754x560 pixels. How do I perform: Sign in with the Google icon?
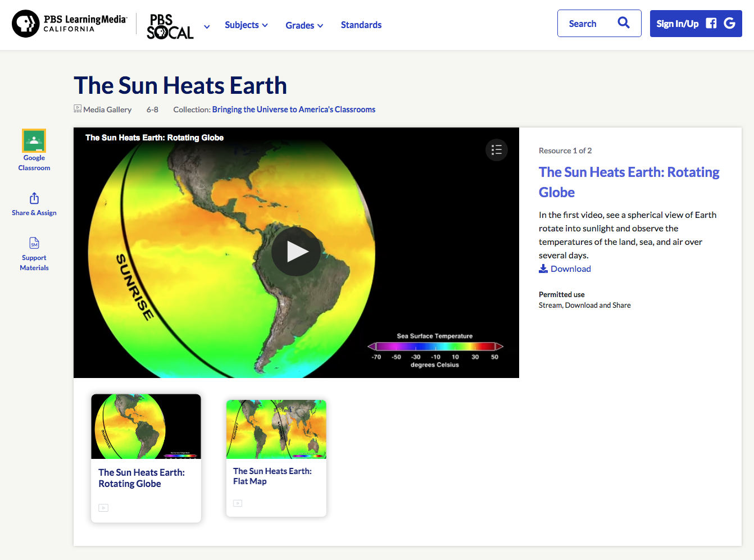click(729, 23)
